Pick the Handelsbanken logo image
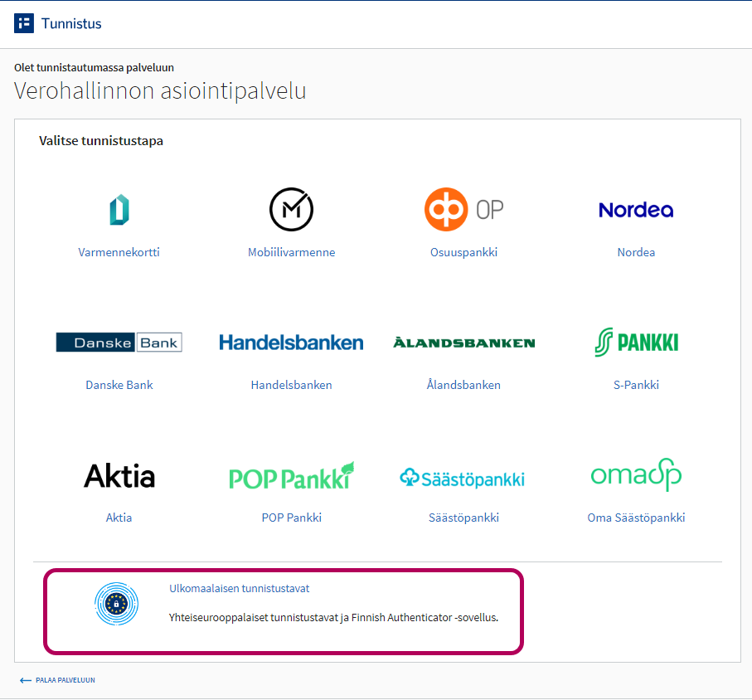The width and height of the screenshot is (752, 700). click(291, 342)
